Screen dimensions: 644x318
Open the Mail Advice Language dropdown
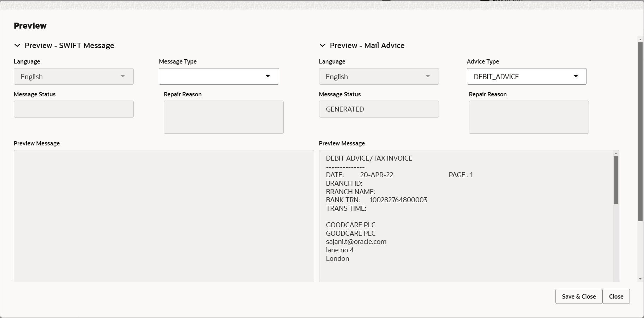(x=379, y=77)
